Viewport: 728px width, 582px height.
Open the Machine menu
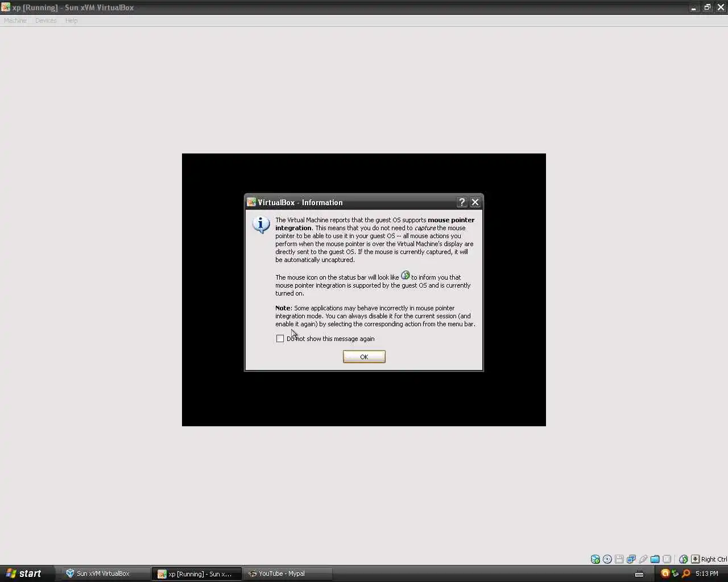pos(15,20)
